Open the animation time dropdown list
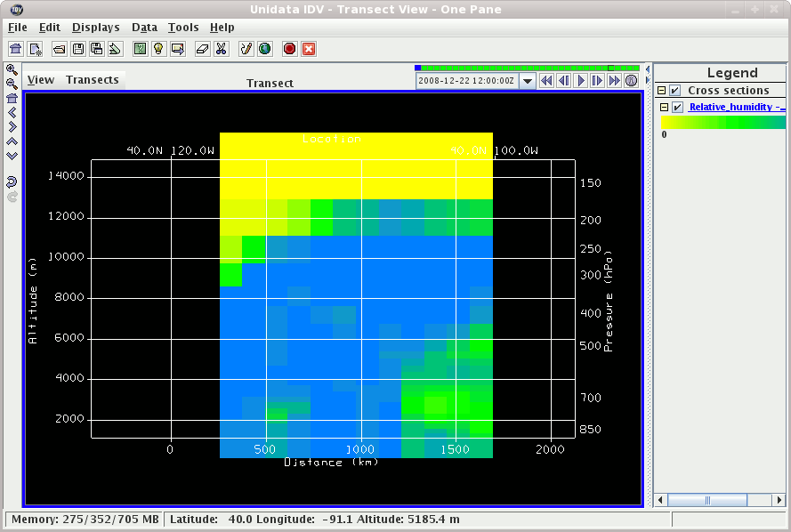Image resolution: width=791 pixels, height=532 pixels. (x=528, y=81)
